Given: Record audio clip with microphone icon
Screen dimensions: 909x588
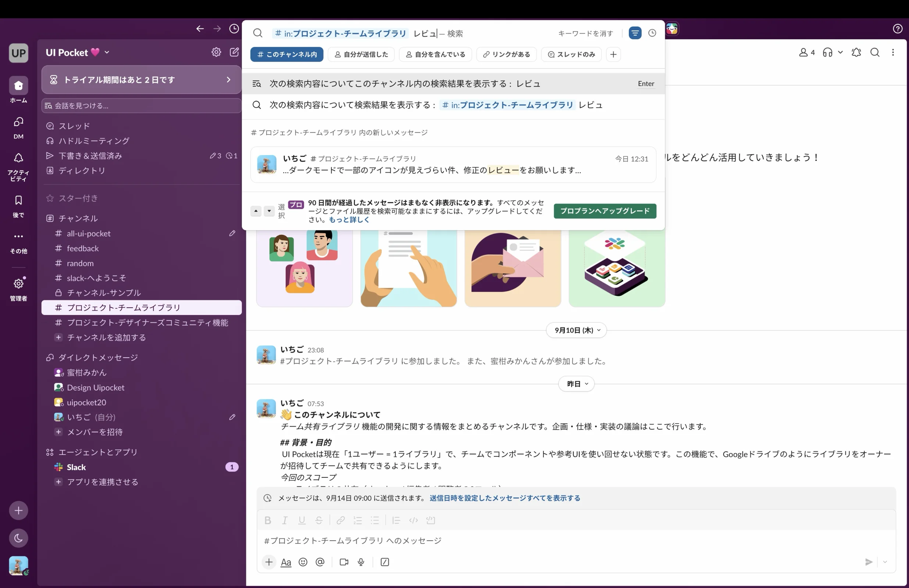Looking at the screenshot, I should [361, 562].
